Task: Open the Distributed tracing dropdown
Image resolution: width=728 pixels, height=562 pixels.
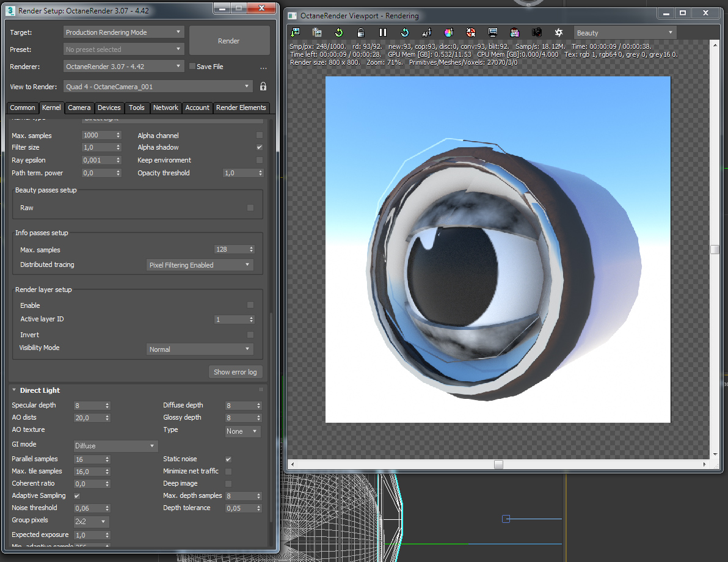Action: click(x=200, y=265)
